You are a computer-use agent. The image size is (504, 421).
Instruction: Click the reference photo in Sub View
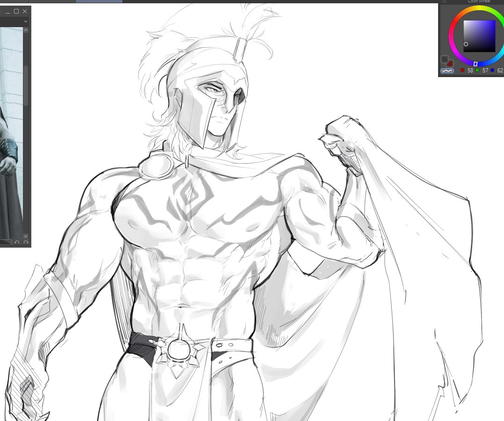11,133
